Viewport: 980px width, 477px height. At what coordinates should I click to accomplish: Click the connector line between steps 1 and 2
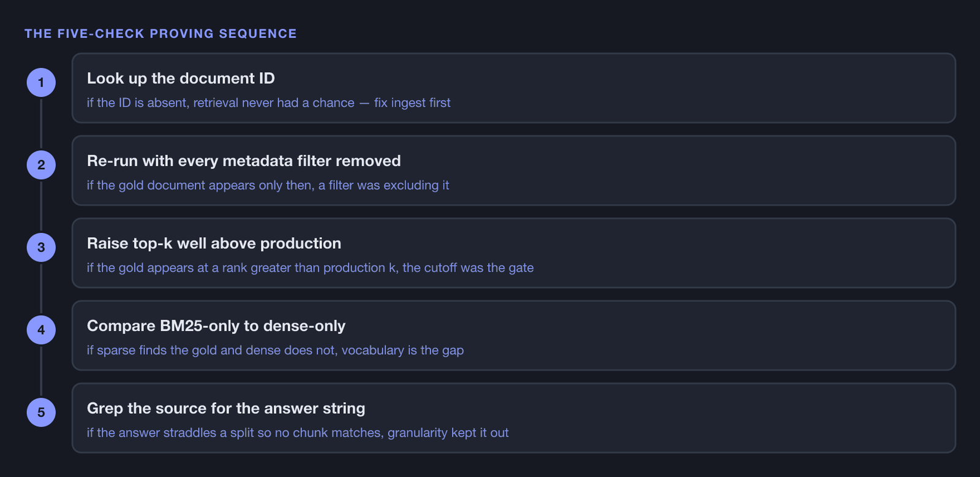point(41,123)
